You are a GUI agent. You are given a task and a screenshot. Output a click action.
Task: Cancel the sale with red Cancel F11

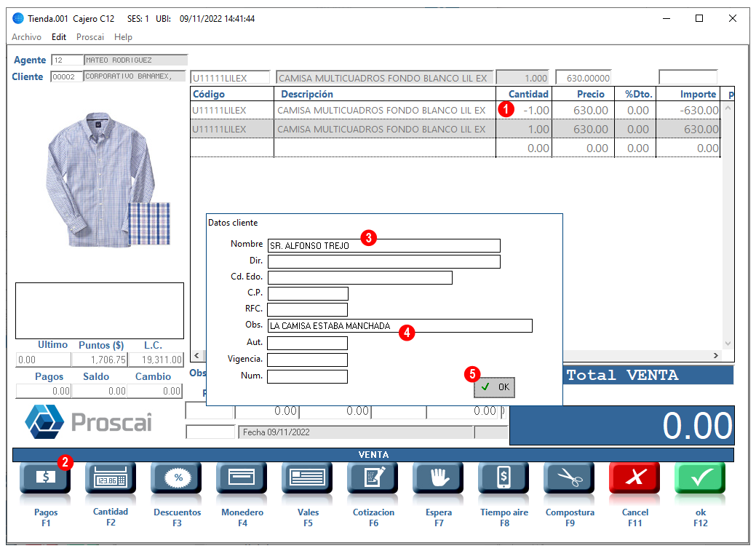click(635, 477)
